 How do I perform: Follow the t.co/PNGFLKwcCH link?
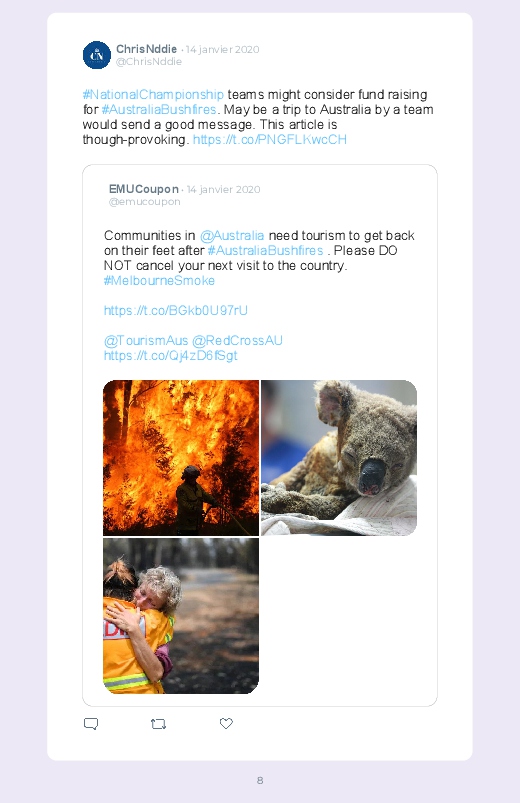coord(269,139)
